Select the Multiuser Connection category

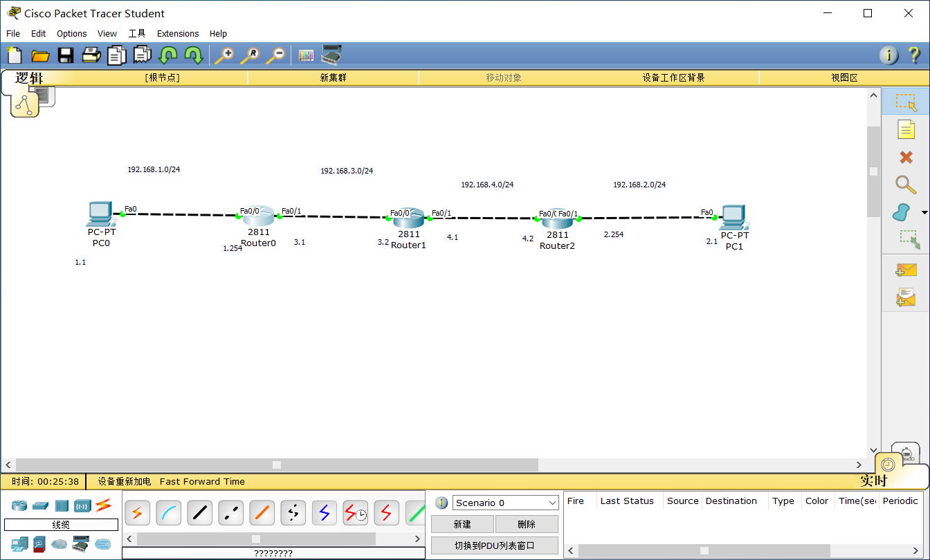click(103, 544)
